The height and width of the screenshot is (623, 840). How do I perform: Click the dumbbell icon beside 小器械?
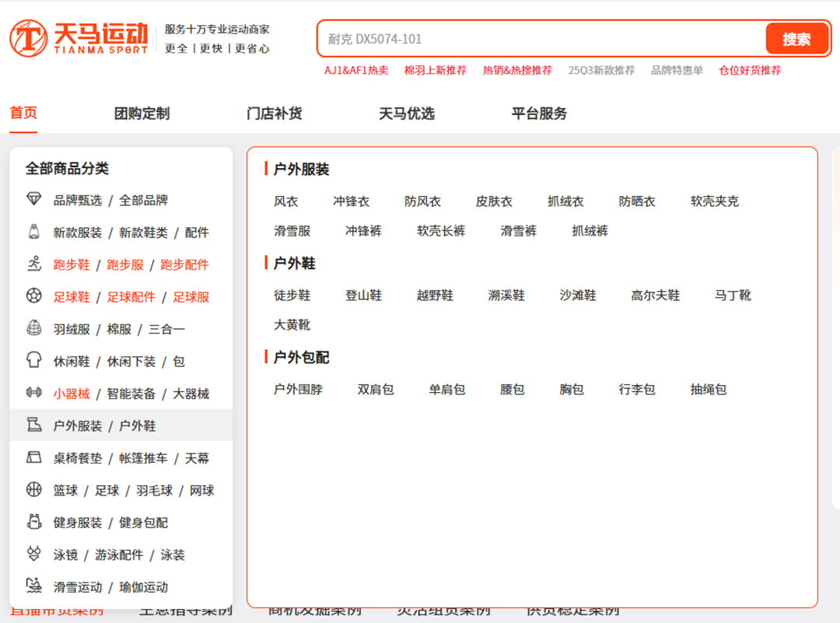[x=33, y=394]
